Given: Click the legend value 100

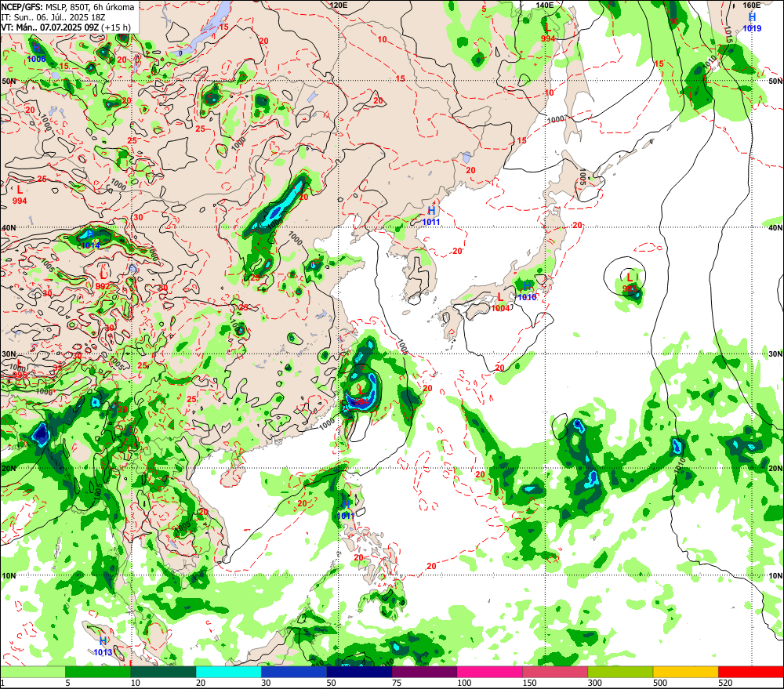Looking at the screenshot, I should click(464, 683).
